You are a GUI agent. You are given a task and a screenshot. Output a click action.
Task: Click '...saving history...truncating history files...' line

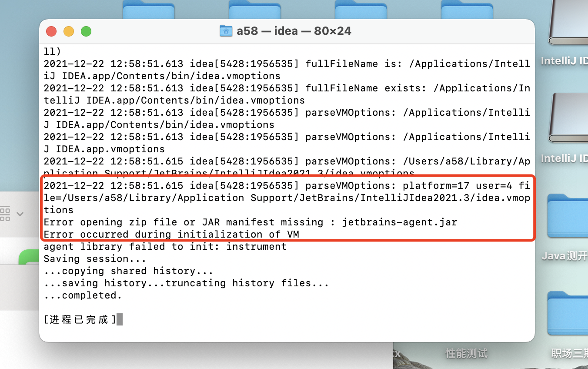click(x=187, y=283)
